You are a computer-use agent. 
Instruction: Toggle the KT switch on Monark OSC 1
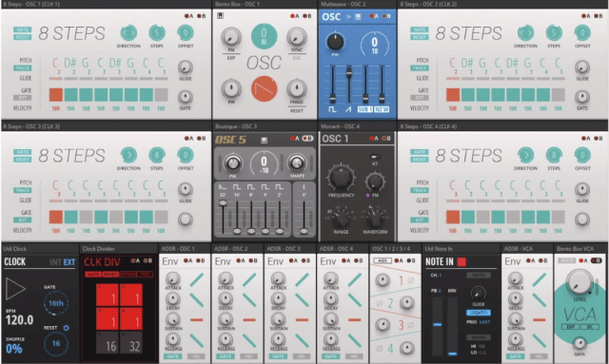coord(375,157)
